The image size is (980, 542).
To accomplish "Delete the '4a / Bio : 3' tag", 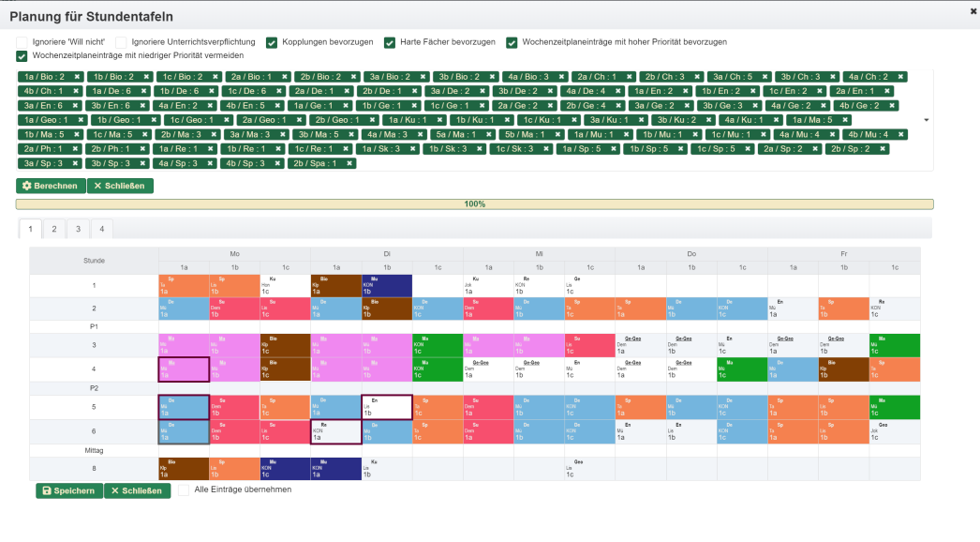I will coord(561,77).
